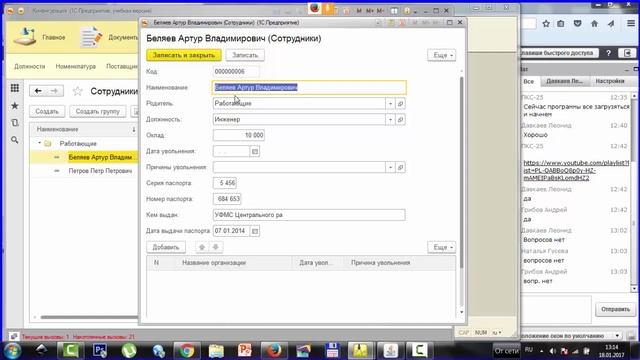Open Photoshop from the taskbar
This screenshot has height=360, width=640.
[100, 351]
